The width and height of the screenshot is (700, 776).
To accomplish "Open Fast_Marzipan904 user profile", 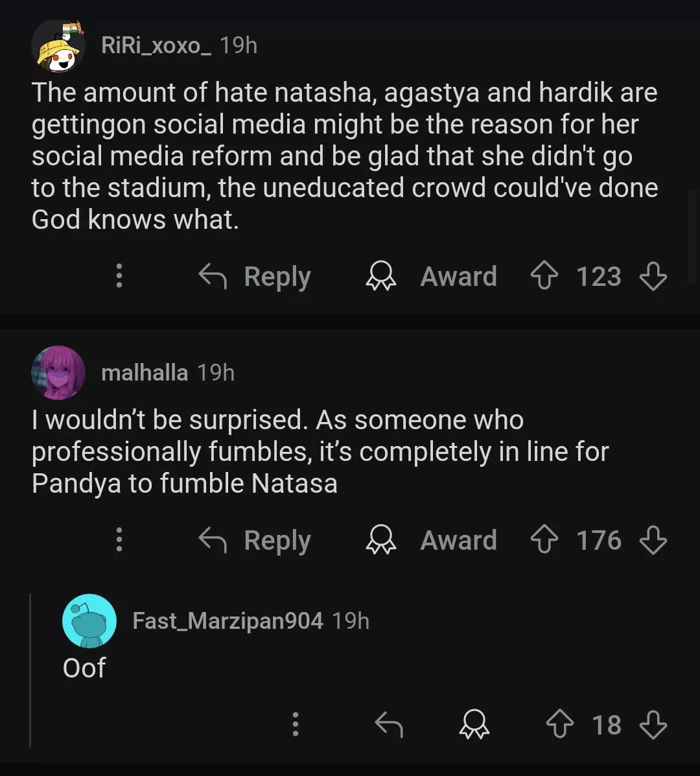I will (x=227, y=621).
